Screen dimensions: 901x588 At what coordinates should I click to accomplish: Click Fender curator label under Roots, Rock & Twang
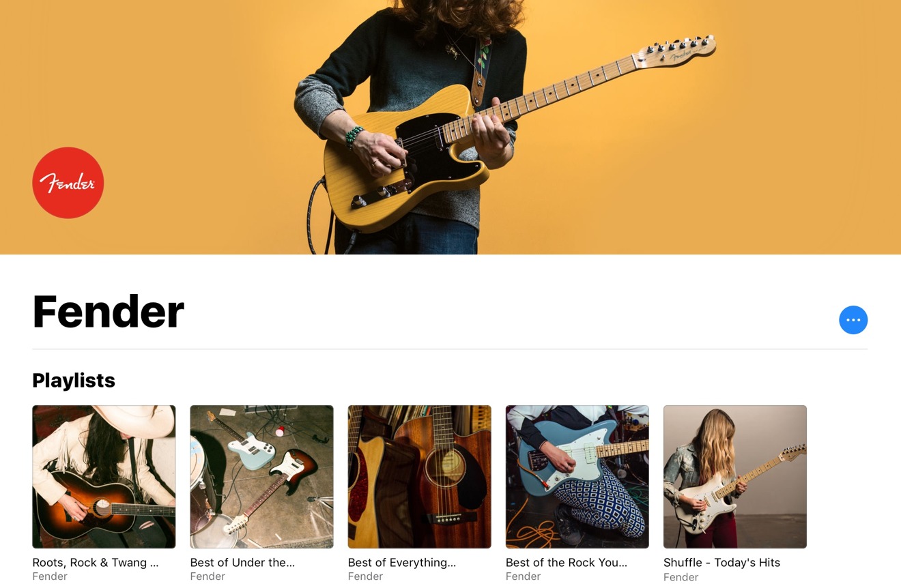tap(50, 576)
